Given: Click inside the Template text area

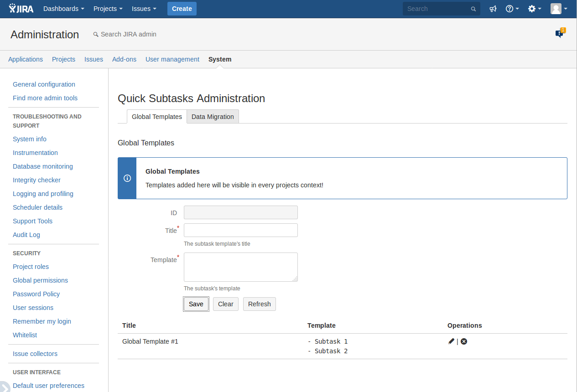Looking at the screenshot, I should pyautogui.click(x=240, y=267).
